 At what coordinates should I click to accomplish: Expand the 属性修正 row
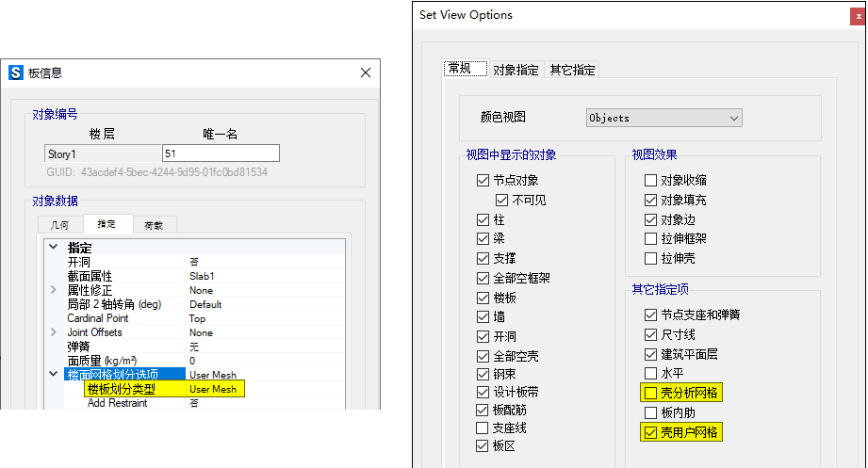click(54, 290)
